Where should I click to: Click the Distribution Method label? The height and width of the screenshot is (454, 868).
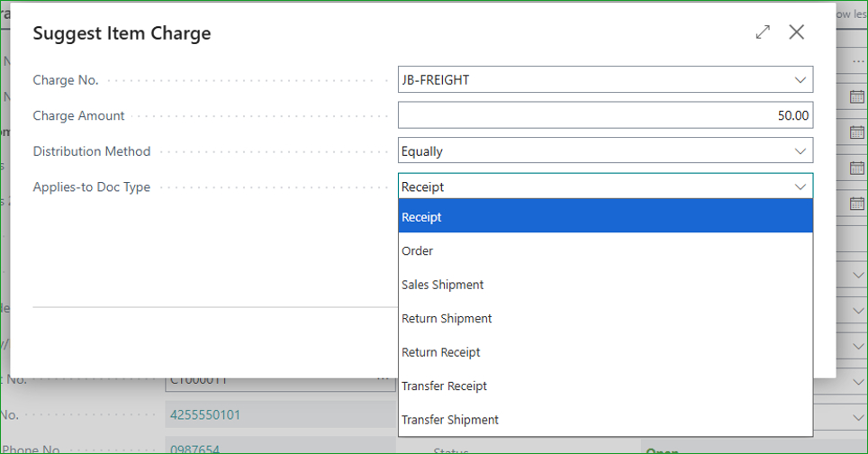92,151
